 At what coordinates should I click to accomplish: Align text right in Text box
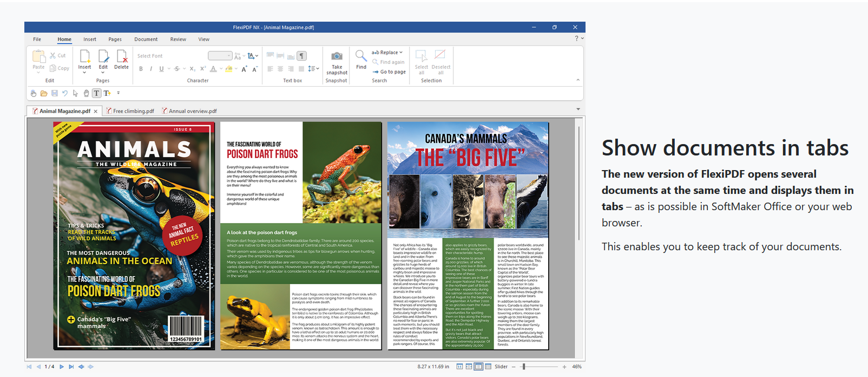point(291,69)
